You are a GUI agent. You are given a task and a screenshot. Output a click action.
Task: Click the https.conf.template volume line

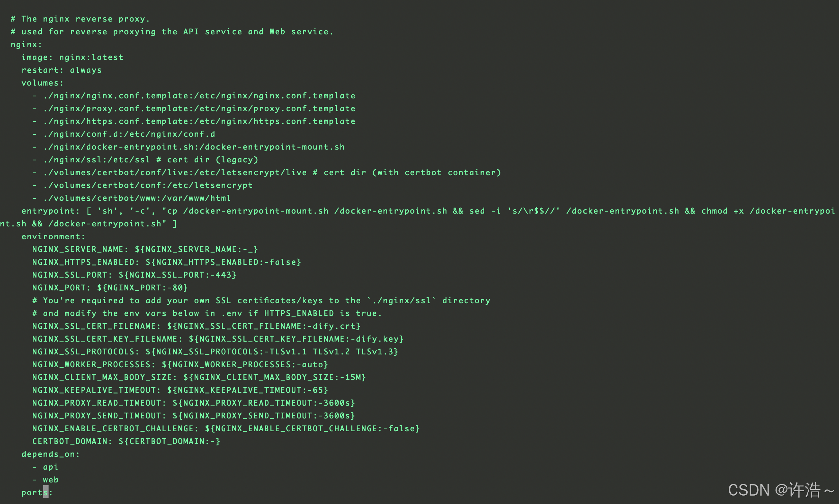(194, 121)
